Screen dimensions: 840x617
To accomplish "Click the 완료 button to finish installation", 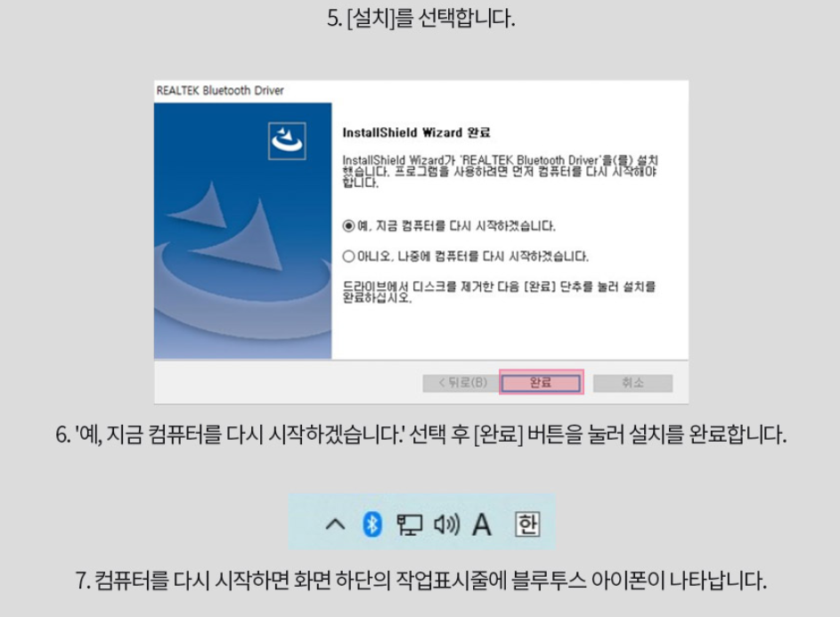I will (x=541, y=383).
